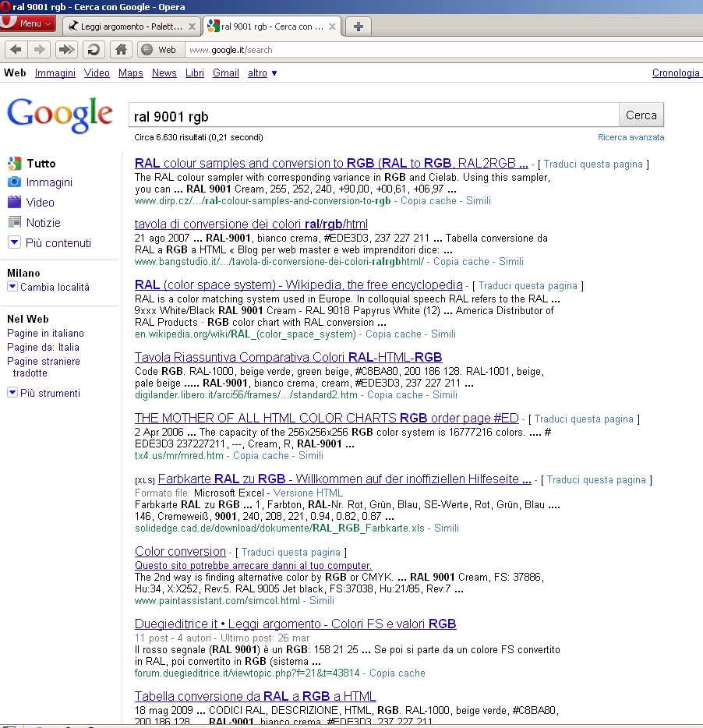Click the address bar URL field
Image resolution: width=703 pixels, height=728 pixels.
pyautogui.click(x=443, y=50)
